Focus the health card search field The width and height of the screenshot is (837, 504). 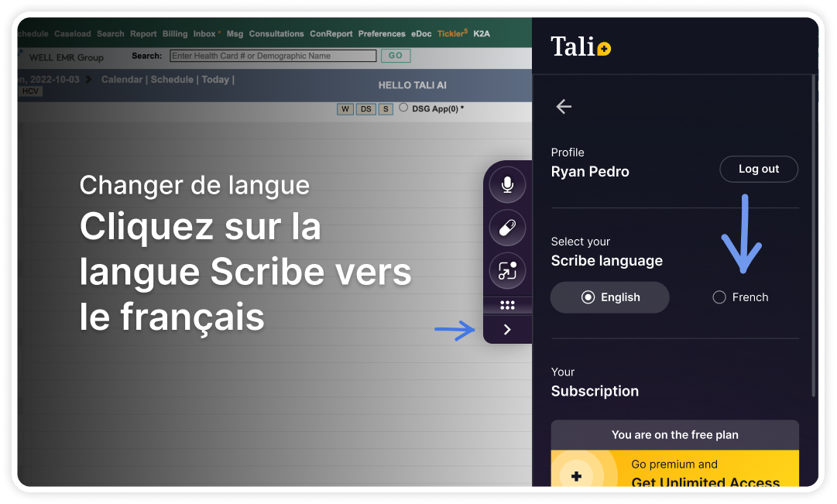coord(273,56)
